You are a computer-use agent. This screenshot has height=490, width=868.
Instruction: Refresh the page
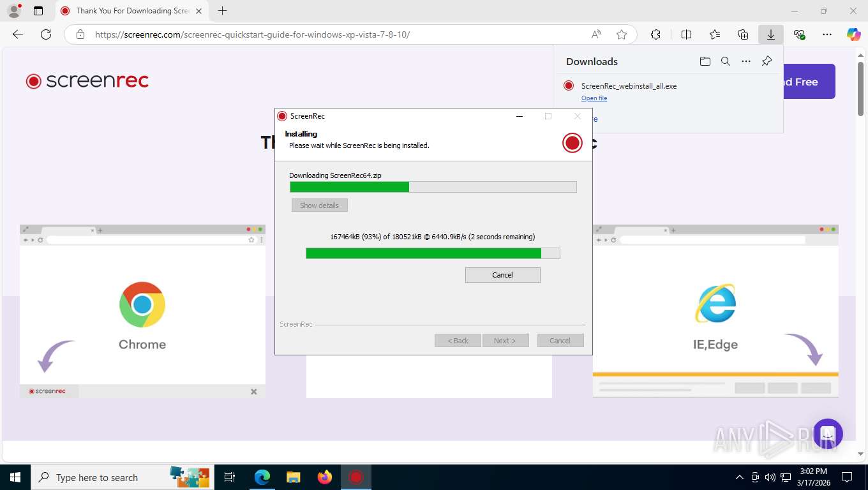click(46, 34)
